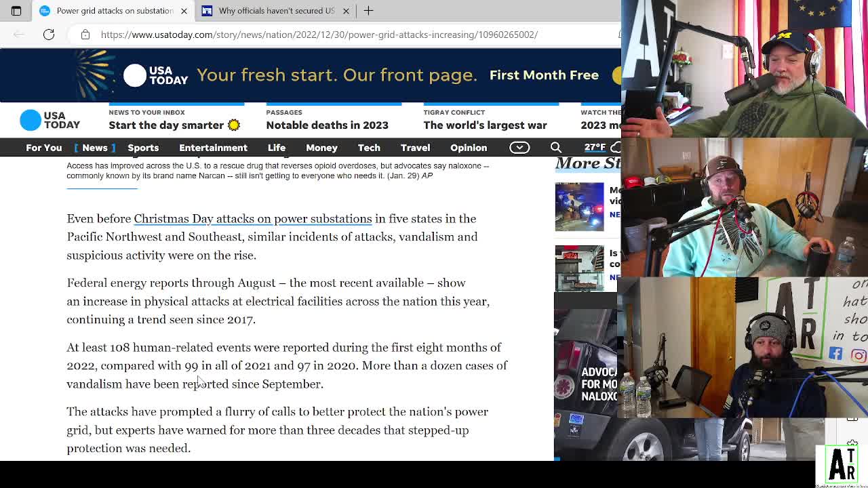This screenshot has width=868, height=488.
Task: Select Money section in navigation
Action: 321,148
